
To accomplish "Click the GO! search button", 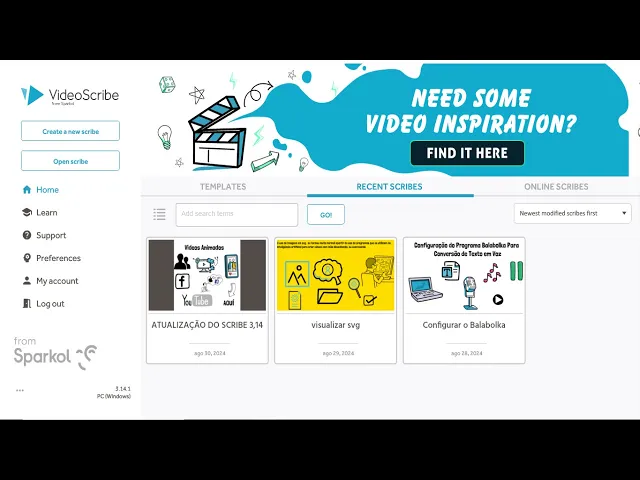I will point(326,215).
